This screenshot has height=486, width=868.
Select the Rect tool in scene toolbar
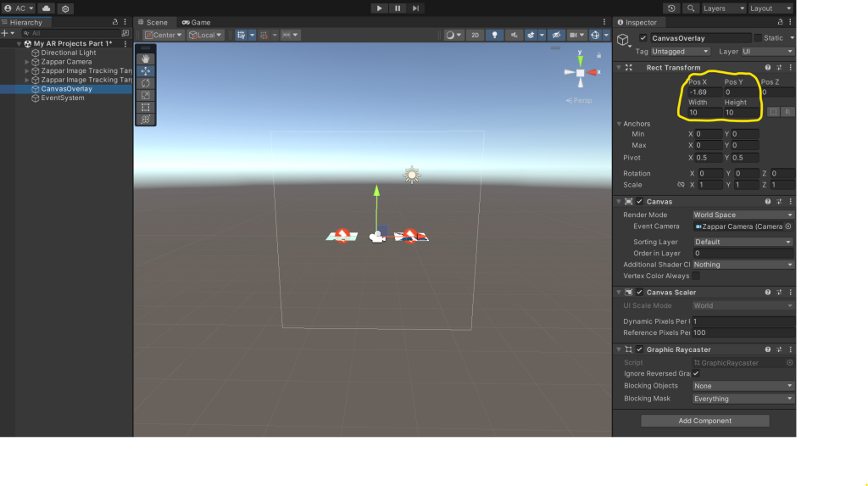point(145,107)
